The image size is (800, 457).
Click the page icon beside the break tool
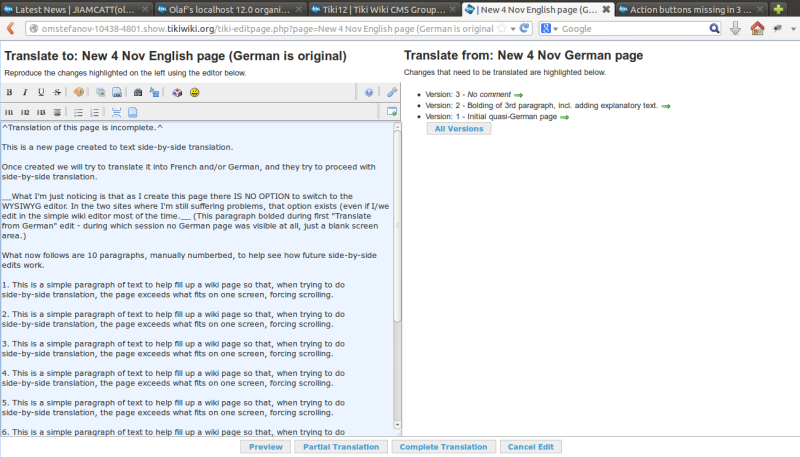coord(133,112)
